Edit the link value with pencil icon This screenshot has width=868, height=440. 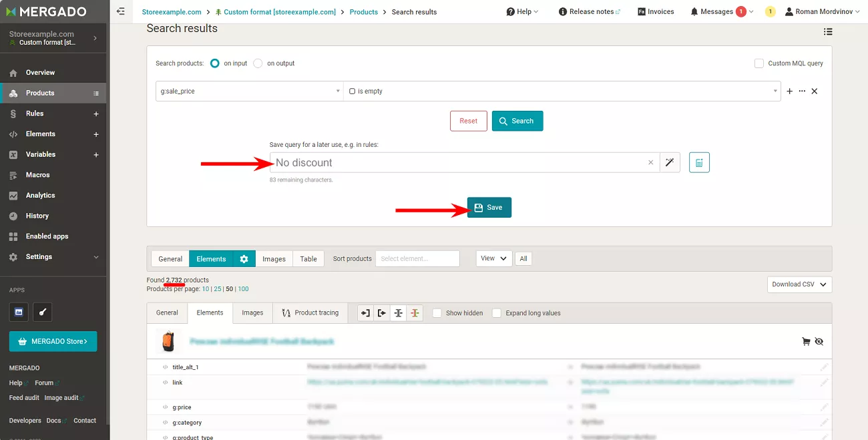click(x=824, y=383)
